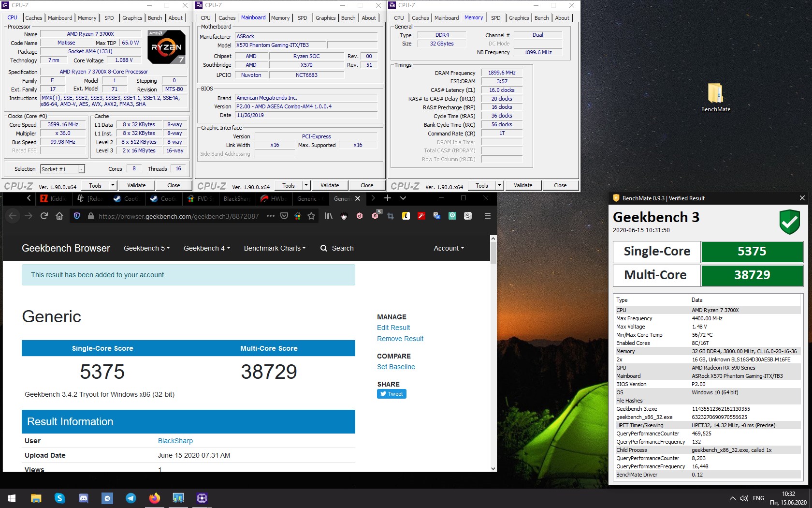Close the BenchMate result window
The width and height of the screenshot is (812, 508).
(x=802, y=198)
